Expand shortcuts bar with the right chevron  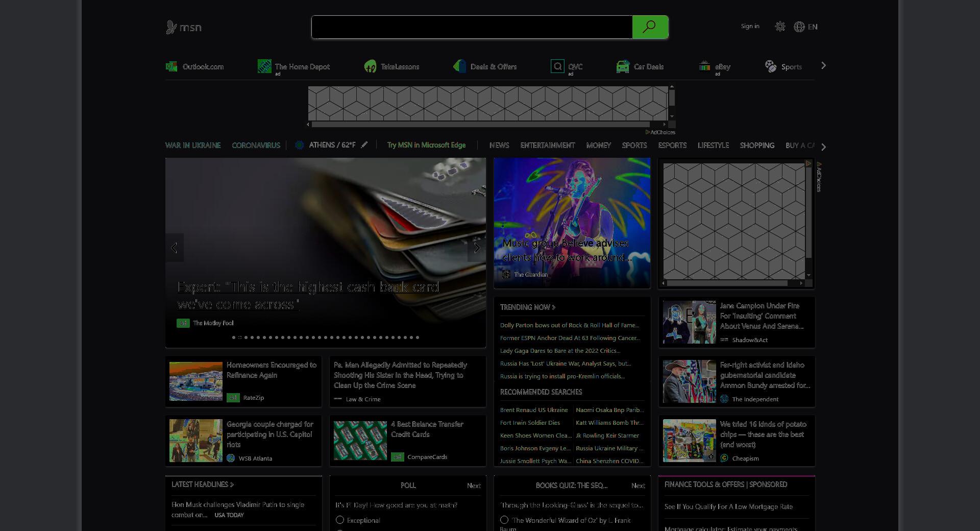823,66
